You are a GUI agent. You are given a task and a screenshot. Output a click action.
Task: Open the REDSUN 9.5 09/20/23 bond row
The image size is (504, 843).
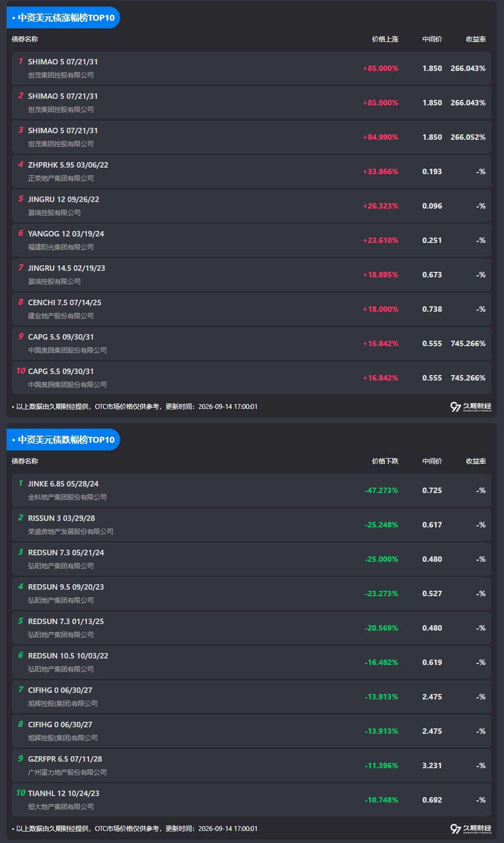(x=252, y=593)
